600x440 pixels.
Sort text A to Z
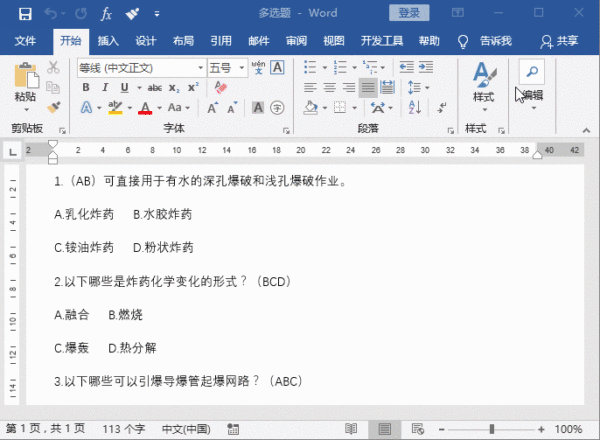tap(415, 108)
